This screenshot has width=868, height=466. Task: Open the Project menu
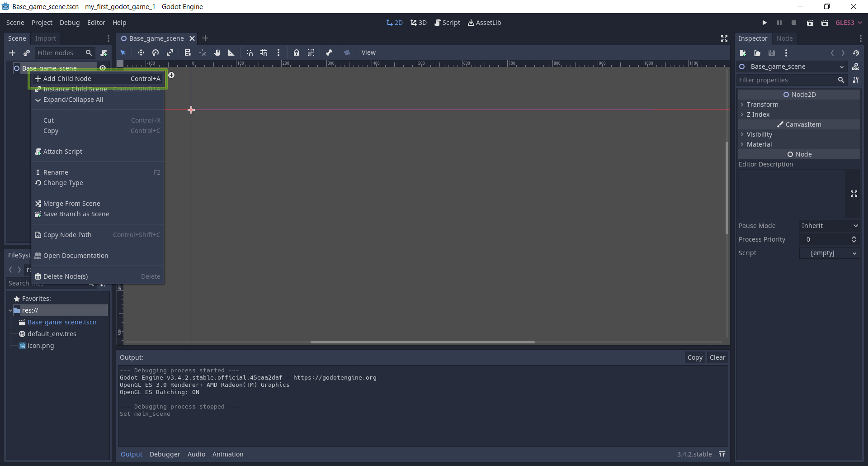pos(42,23)
